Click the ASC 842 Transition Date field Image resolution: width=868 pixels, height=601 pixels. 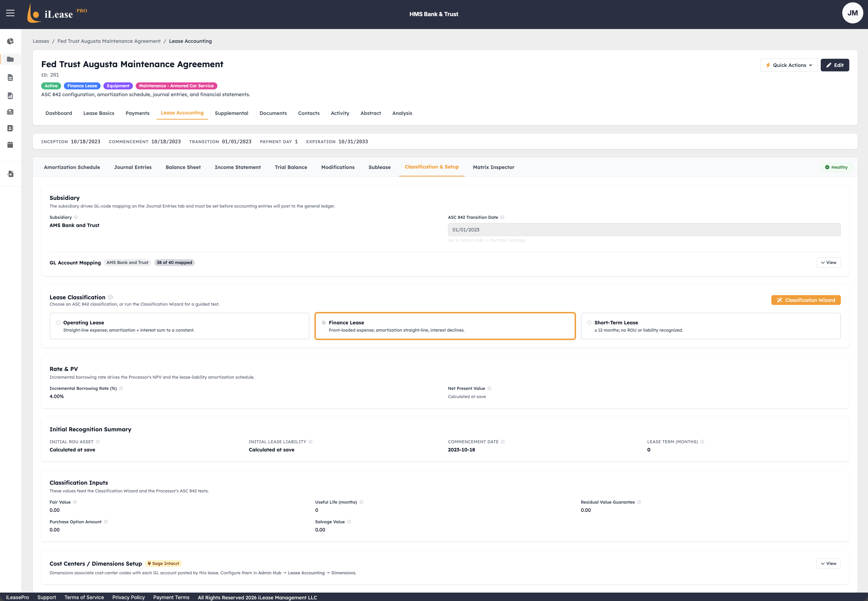pos(644,230)
